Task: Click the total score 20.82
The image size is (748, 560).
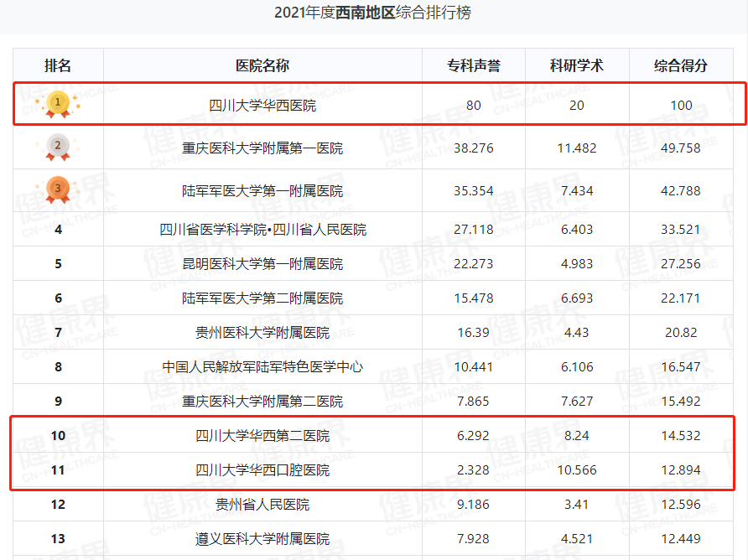Action: (x=681, y=333)
